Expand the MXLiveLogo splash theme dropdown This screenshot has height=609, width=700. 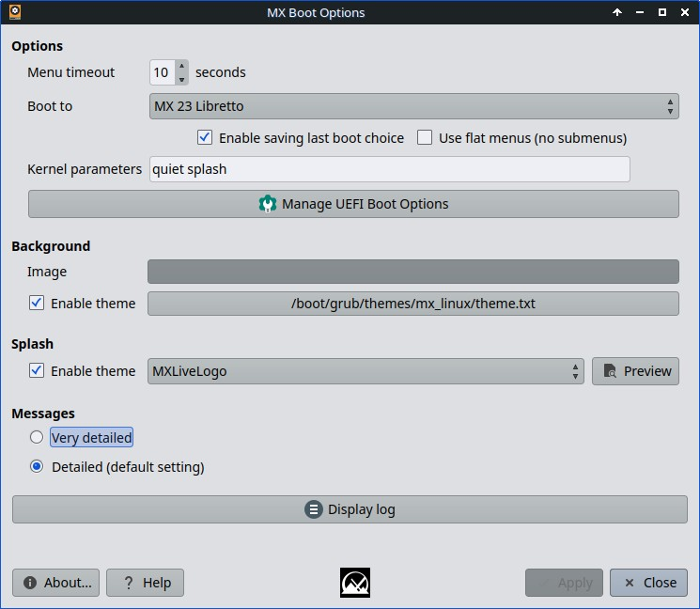[x=366, y=371]
